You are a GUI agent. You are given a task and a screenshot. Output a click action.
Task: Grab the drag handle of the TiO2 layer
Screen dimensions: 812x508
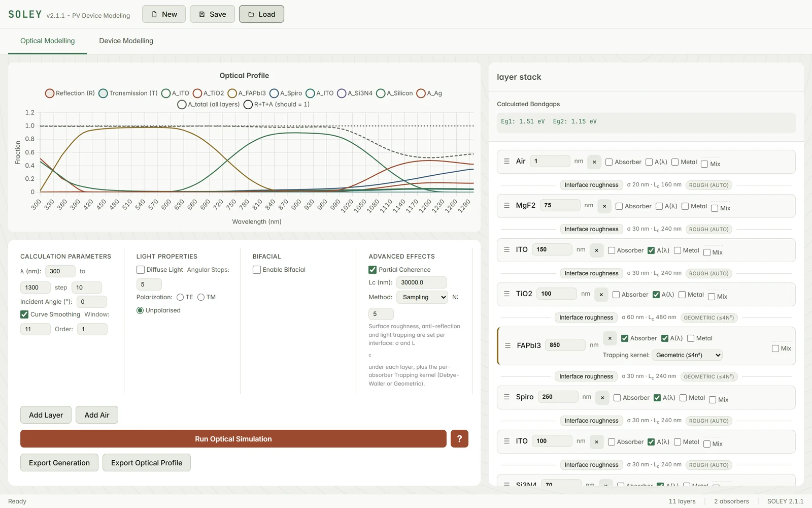point(506,294)
